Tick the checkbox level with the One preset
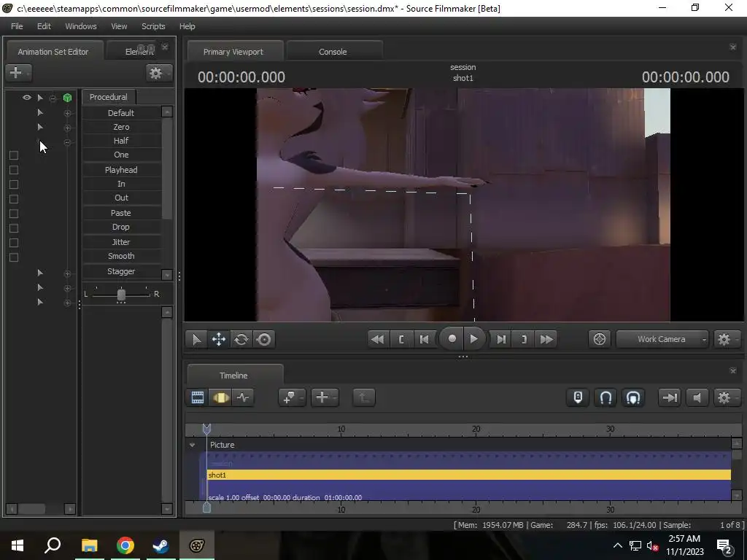Image resolution: width=747 pixels, height=560 pixels. [x=14, y=155]
